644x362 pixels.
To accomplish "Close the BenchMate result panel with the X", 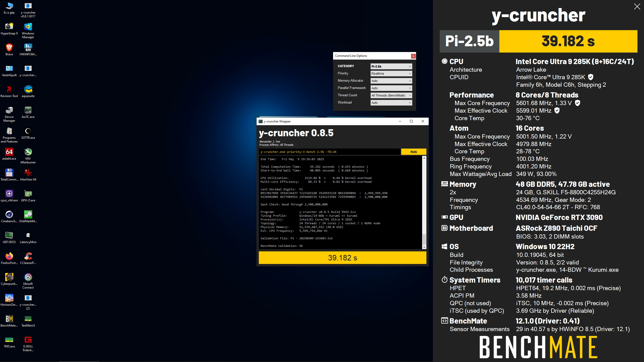I will point(637,7).
